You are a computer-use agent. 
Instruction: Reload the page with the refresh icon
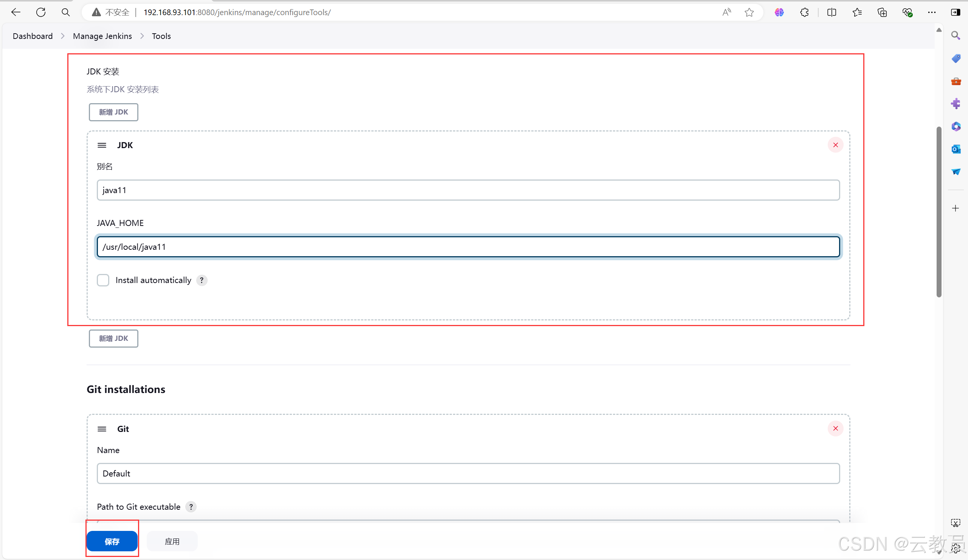click(x=41, y=12)
